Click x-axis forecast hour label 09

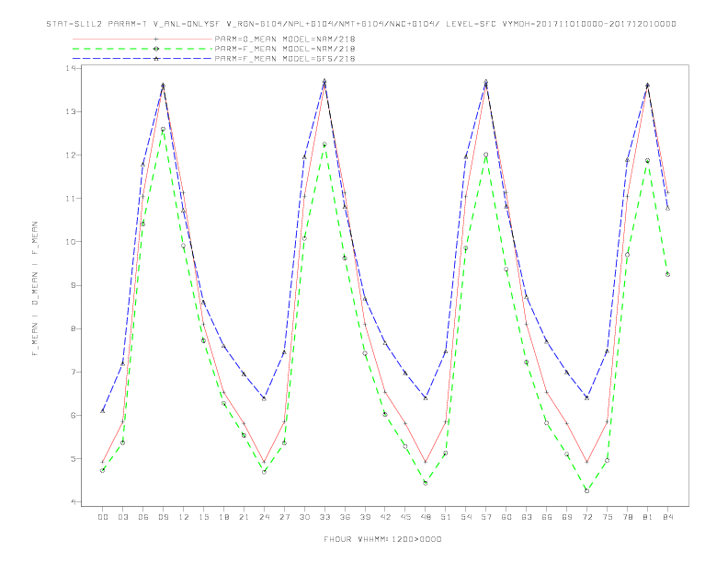[163, 517]
